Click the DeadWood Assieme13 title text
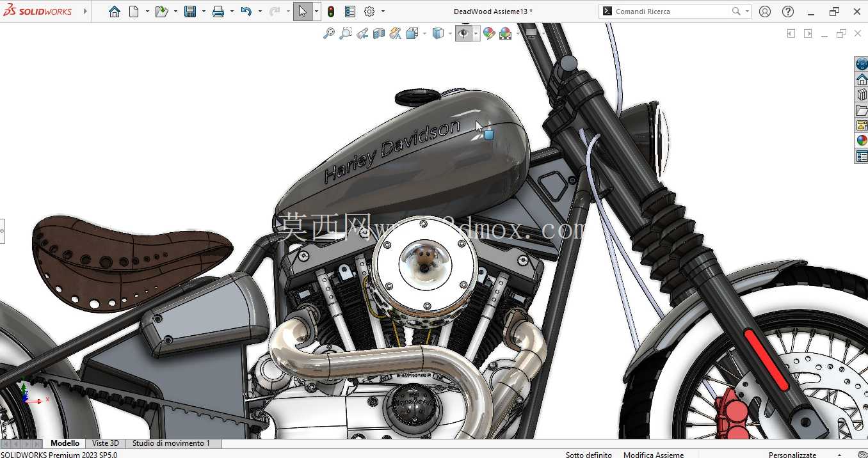The image size is (868, 458). (x=493, y=12)
